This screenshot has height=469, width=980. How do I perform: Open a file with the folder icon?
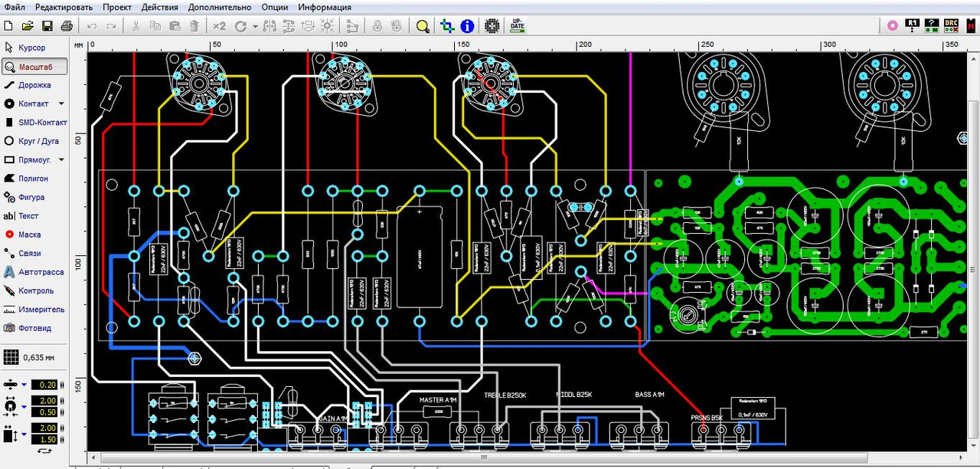[x=28, y=26]
